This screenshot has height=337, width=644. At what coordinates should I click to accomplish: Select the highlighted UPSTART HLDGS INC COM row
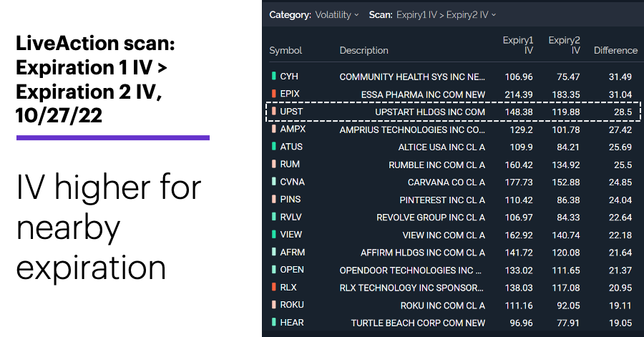click(453, 112)
